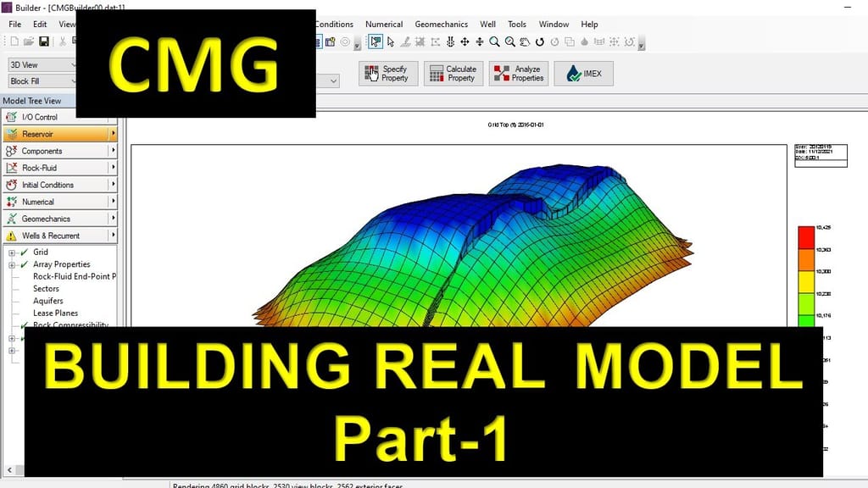Click the Calculate Property button
868x488 pixels.
(x=453, y=74)
